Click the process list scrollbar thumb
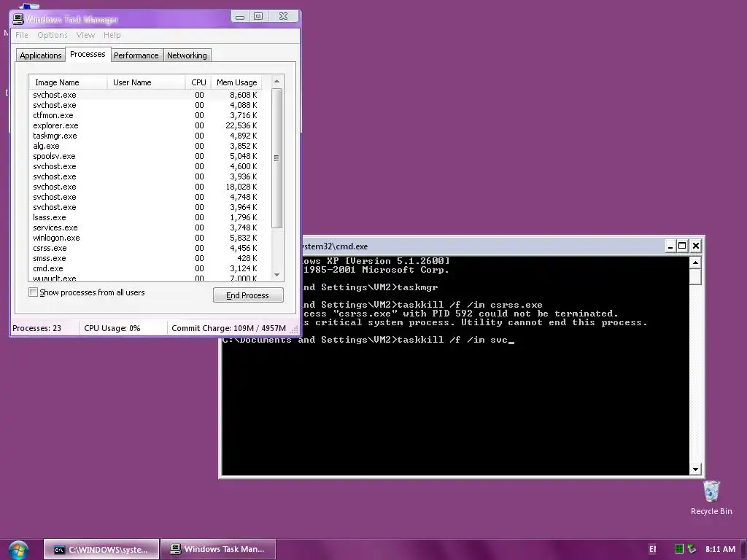The image size is (747, 560). tap(276, 158)
